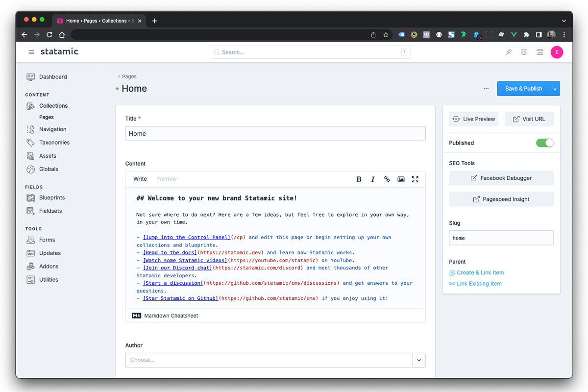The height and width of the screenshot is (392, 588).
Task: Click the Updates sidebar icon
Action: coord(30,253)
